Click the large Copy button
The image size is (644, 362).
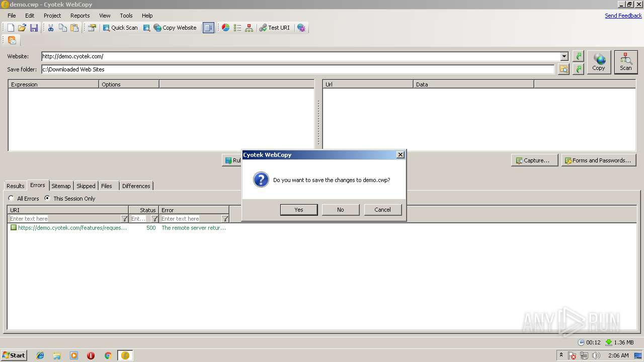tap(599, 62)
